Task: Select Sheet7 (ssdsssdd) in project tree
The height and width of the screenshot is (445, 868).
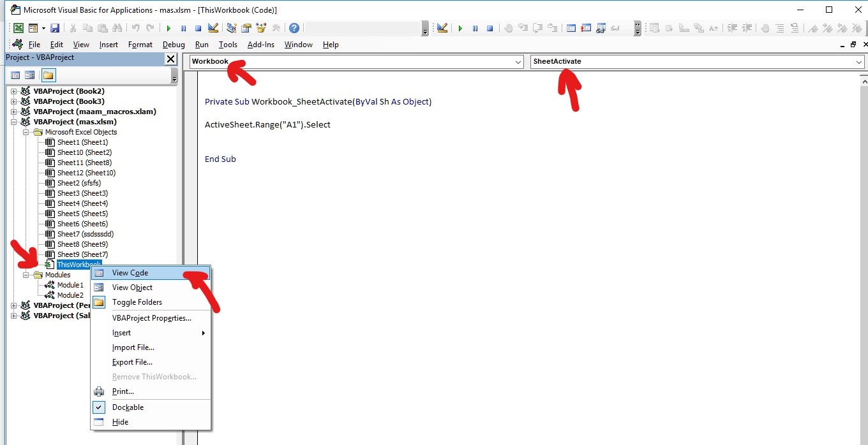Action: [x=86, y=234]
